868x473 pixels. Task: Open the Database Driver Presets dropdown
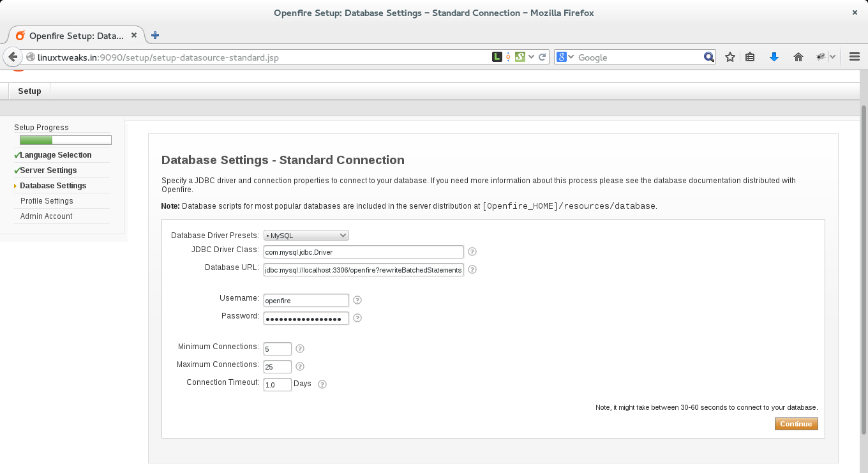tap(306, 236)
